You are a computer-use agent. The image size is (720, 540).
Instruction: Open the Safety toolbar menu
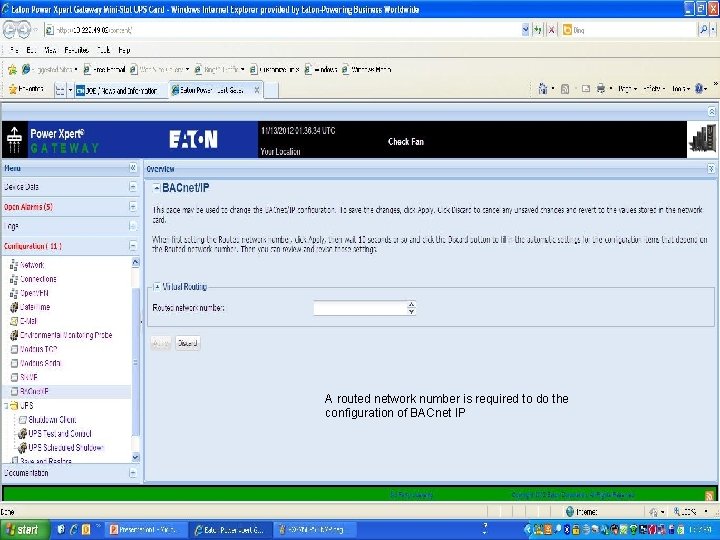tap(653, 89)
